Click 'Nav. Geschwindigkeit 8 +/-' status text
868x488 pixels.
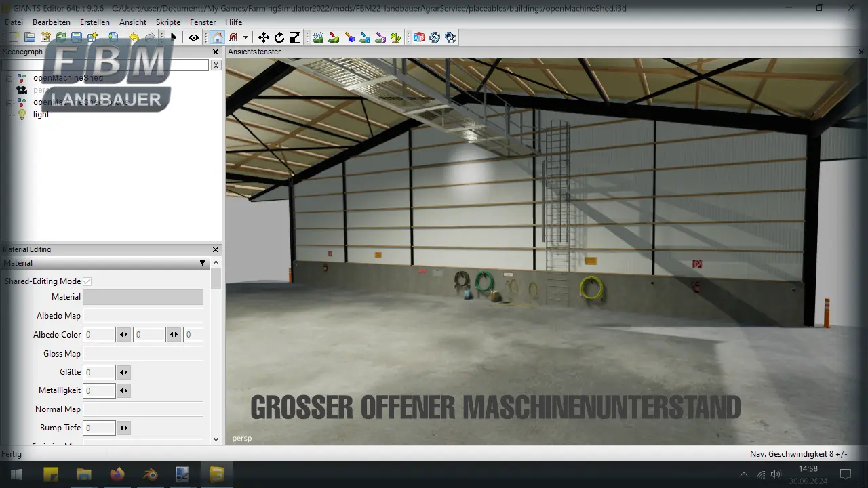pos(798,454)
